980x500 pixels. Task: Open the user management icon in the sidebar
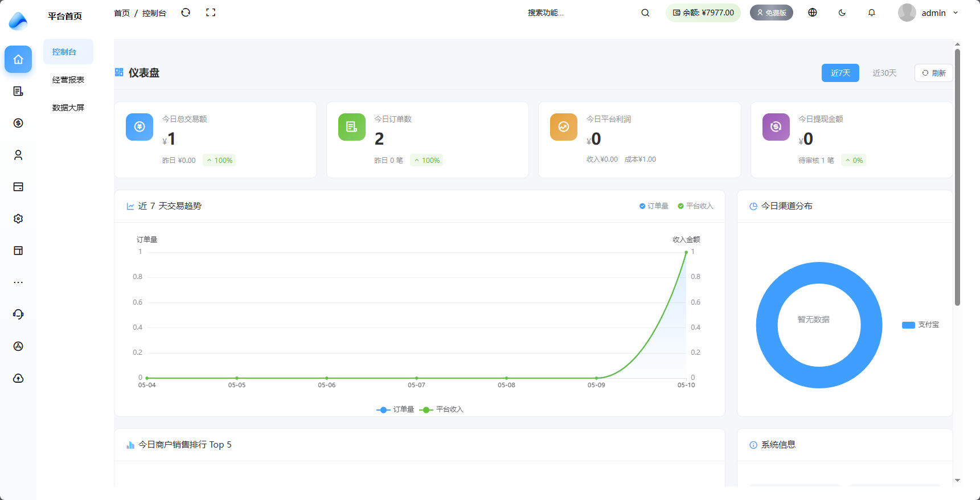pyautogui.click(x=18, y=155)
